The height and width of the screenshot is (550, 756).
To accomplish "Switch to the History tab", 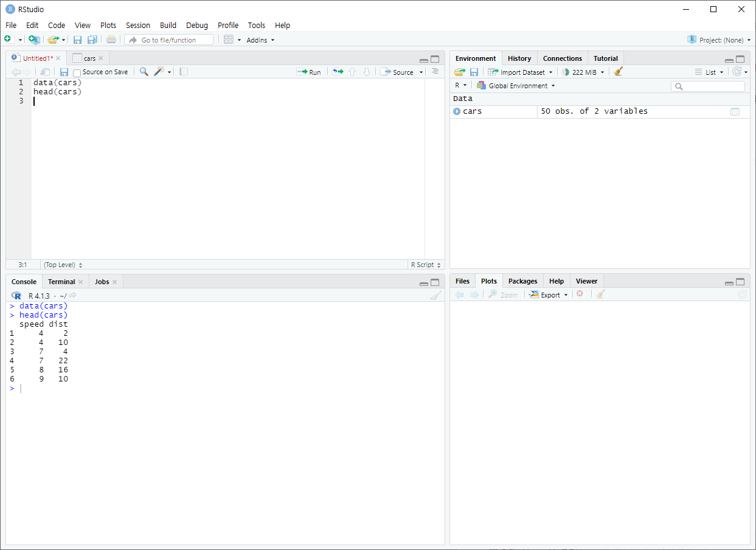I will [519, 58].
